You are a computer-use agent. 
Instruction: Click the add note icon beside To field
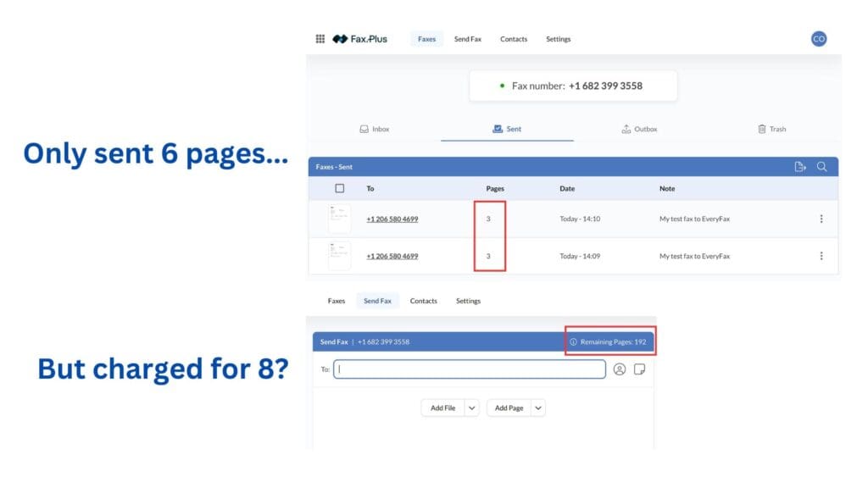coord(640,369)
